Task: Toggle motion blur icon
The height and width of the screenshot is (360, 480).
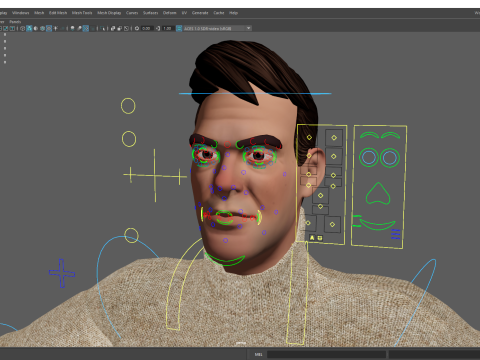Action: coord(79,28)
